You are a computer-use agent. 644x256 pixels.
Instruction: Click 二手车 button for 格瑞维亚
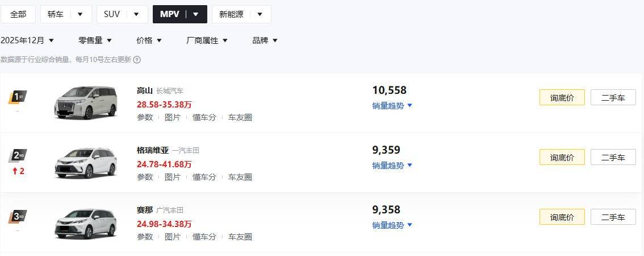[x=613, y=157]
